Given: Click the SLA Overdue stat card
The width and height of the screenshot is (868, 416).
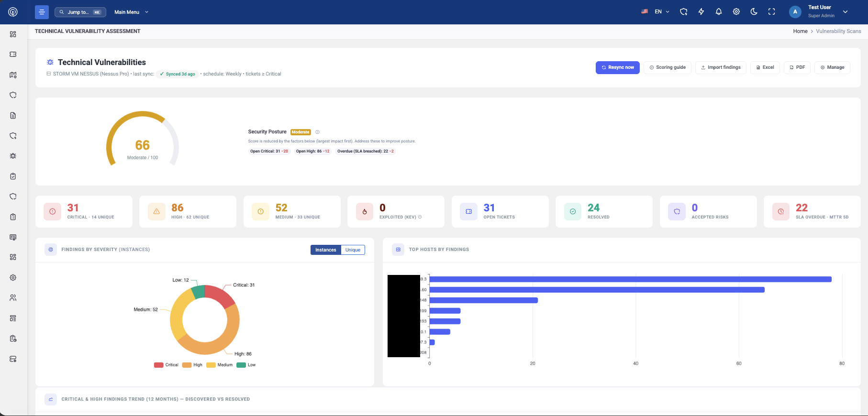Looking at the screenshot, I should [x=812, y=211].
